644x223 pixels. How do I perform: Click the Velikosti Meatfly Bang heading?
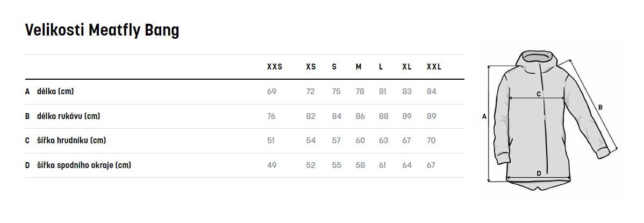102,31
